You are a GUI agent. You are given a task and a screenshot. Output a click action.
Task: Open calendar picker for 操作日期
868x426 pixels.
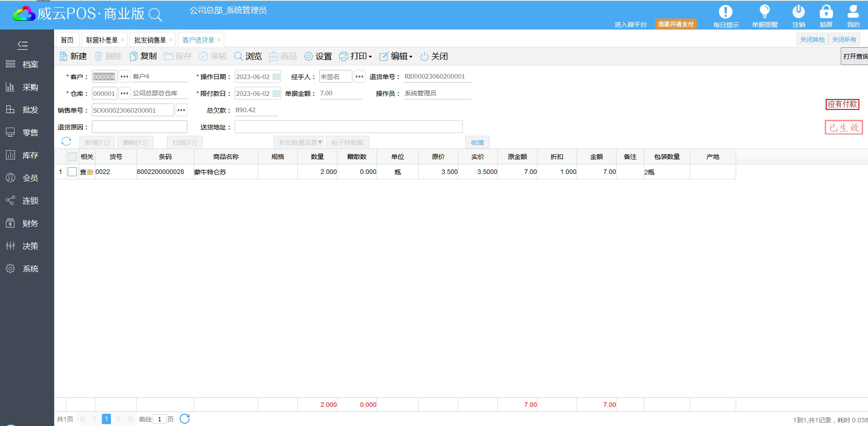[x=276, y=77]
